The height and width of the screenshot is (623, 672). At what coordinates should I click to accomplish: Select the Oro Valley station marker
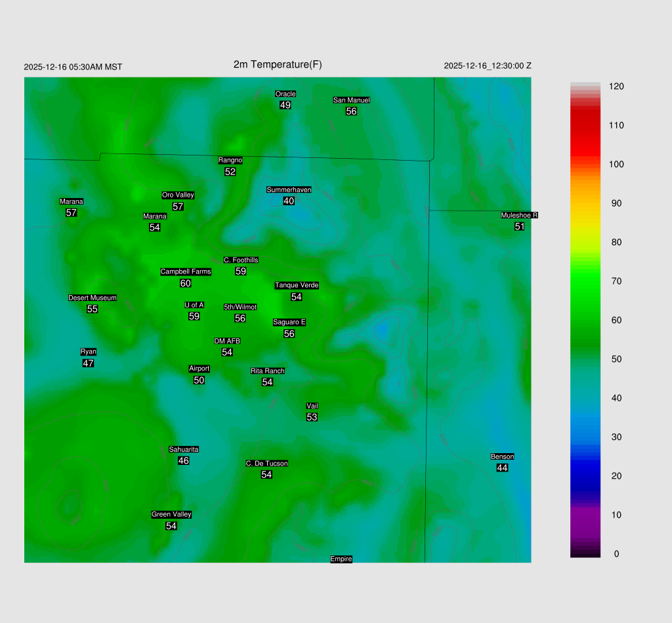click(x=178, y=195)
